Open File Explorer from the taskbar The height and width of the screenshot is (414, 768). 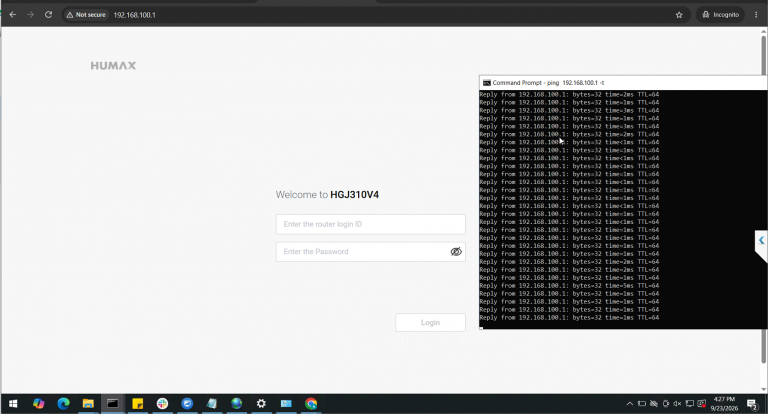88,404
